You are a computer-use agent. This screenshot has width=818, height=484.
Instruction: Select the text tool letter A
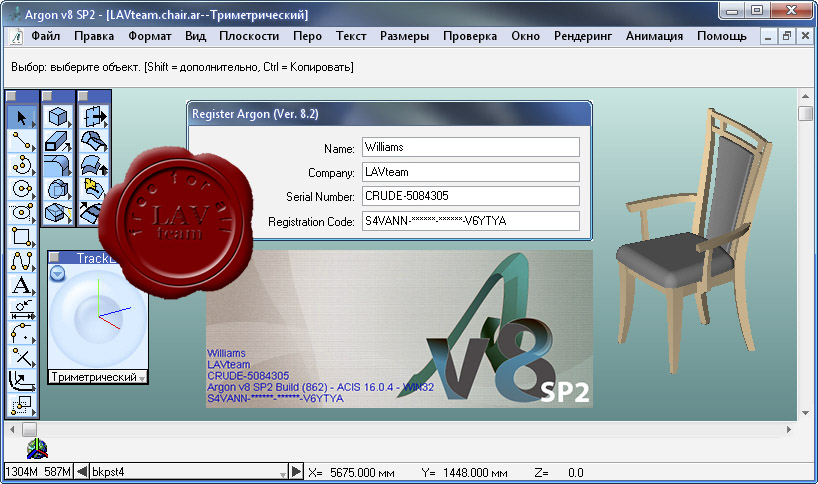point(22,285)
